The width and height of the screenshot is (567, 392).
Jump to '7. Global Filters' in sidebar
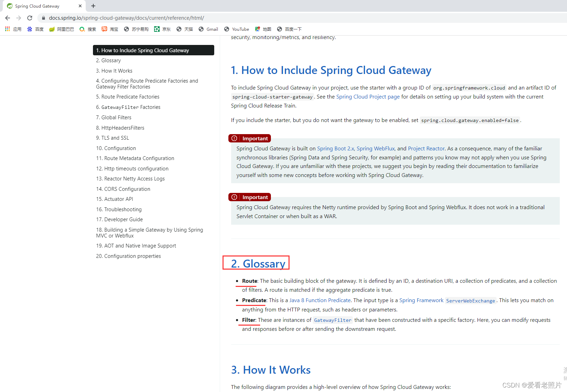[x=114, y=118]
